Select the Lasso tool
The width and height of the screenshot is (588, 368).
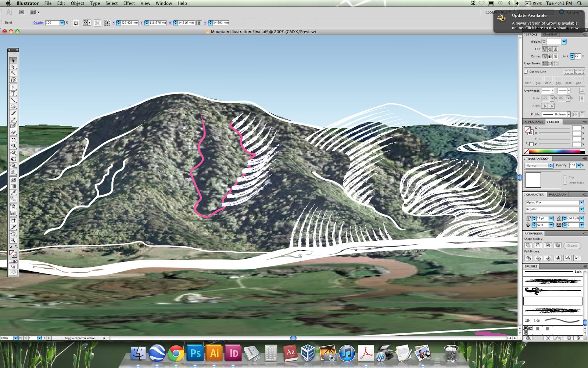click(x=13, y=79)
